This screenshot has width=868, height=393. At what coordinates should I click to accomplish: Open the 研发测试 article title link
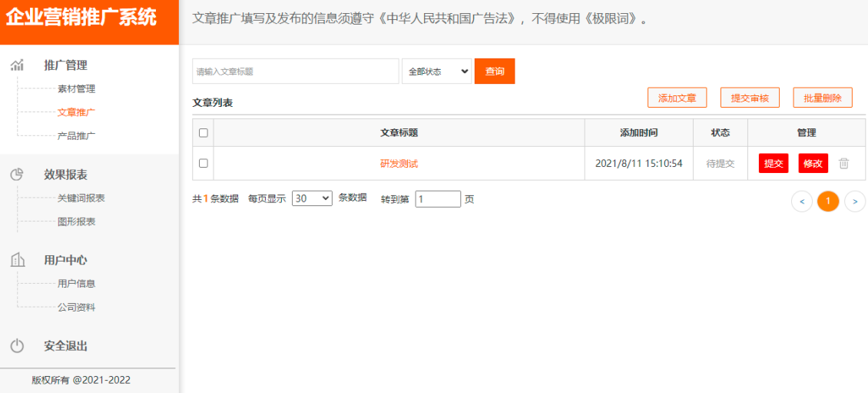tap(399, 164)
